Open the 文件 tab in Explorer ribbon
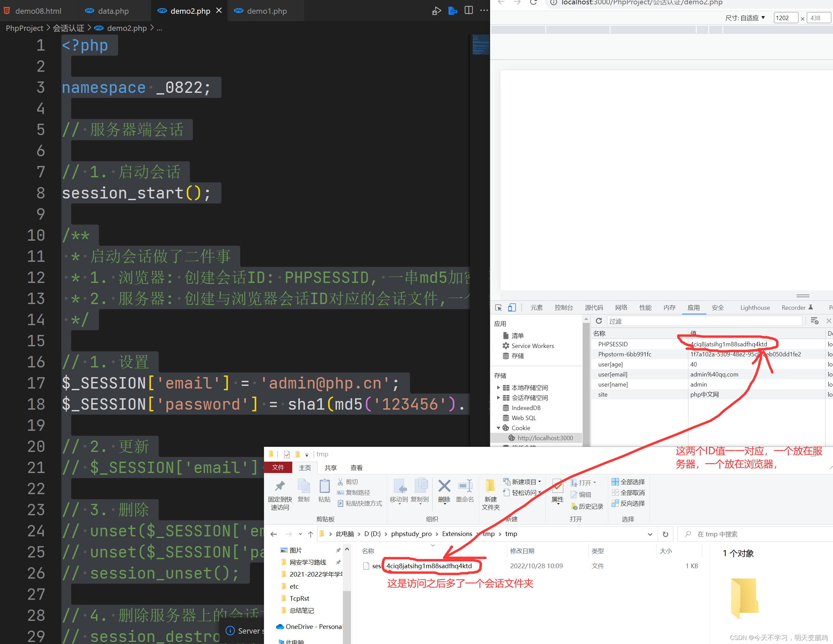833x644 pixels. (278, 468)
